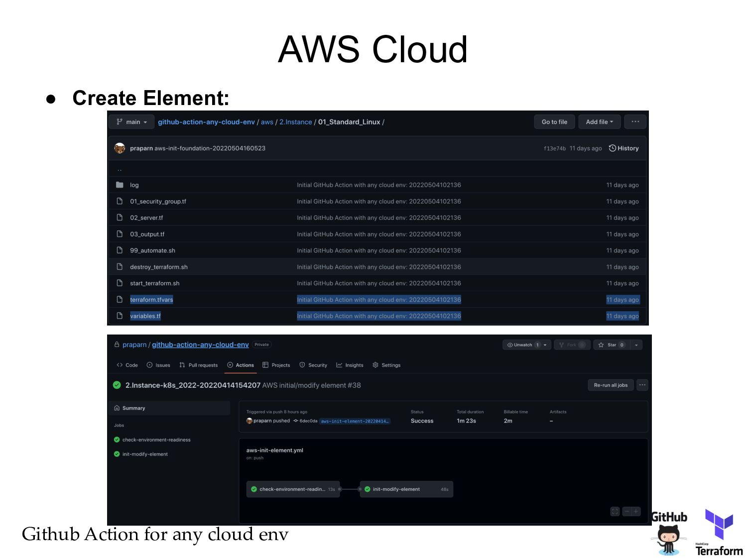Switch to the Issues tab

158,365
